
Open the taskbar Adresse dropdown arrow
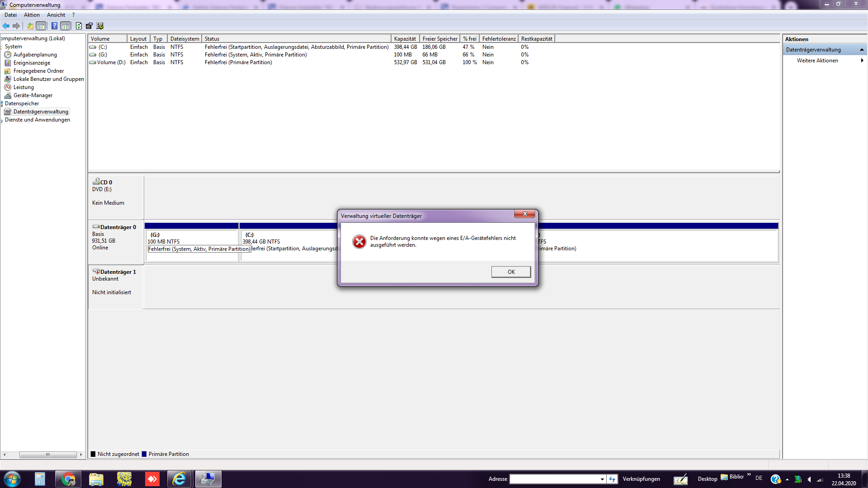click(602, 479)
